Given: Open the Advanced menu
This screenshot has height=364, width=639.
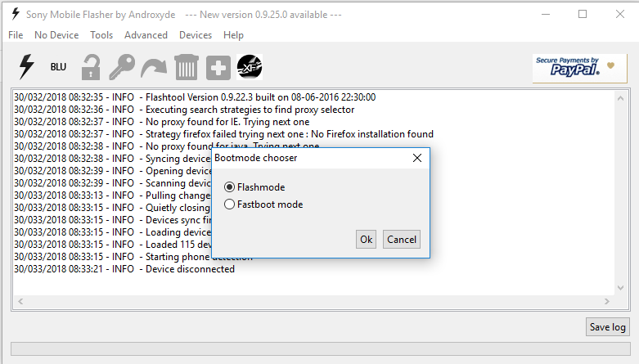Looking at the screenshot, I should click(x=146, y=35).
